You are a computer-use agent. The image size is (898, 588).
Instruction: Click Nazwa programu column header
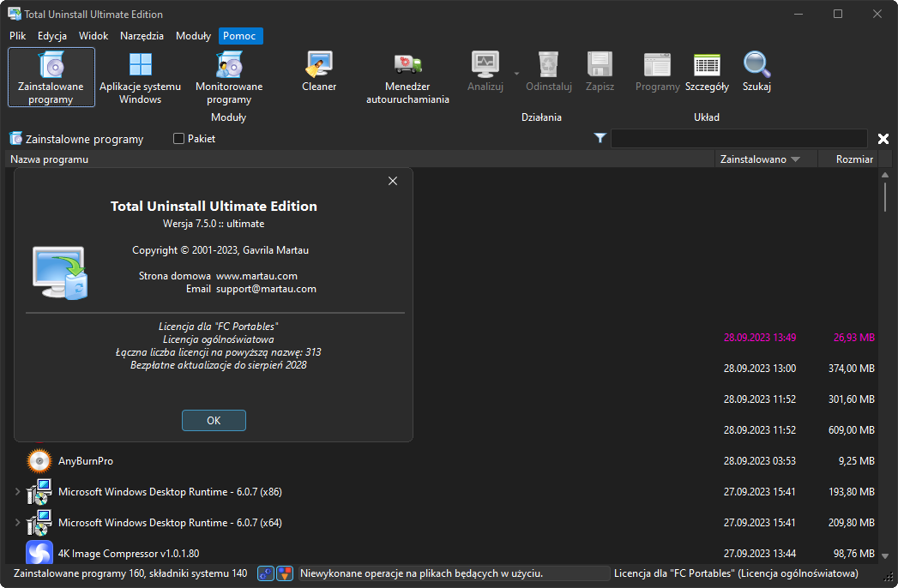361,159
